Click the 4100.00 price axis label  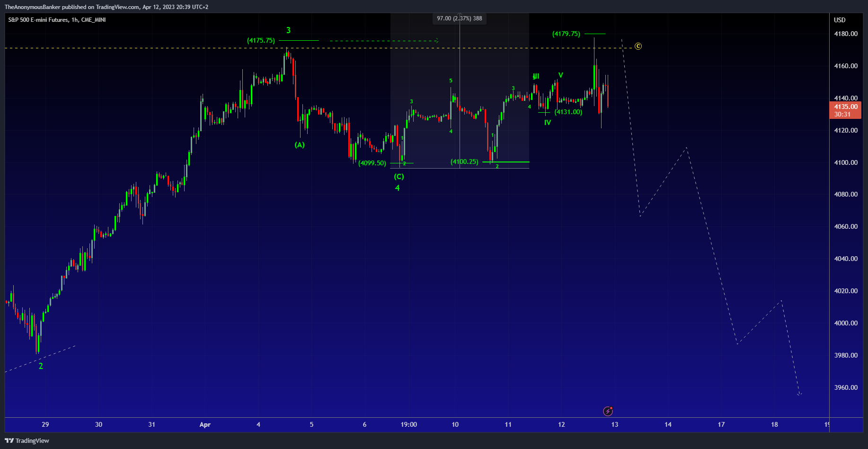(x=846, y=162)
